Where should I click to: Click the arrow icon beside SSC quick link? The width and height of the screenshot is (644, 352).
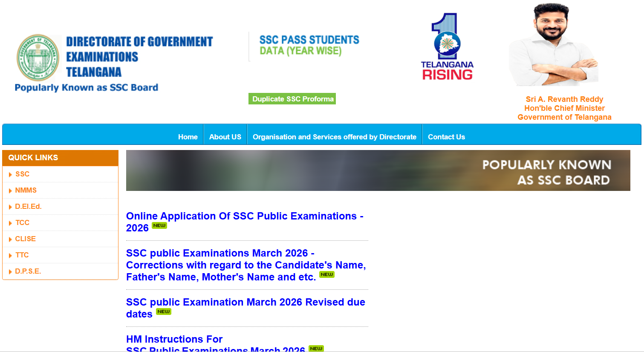[x=11, y=174]
